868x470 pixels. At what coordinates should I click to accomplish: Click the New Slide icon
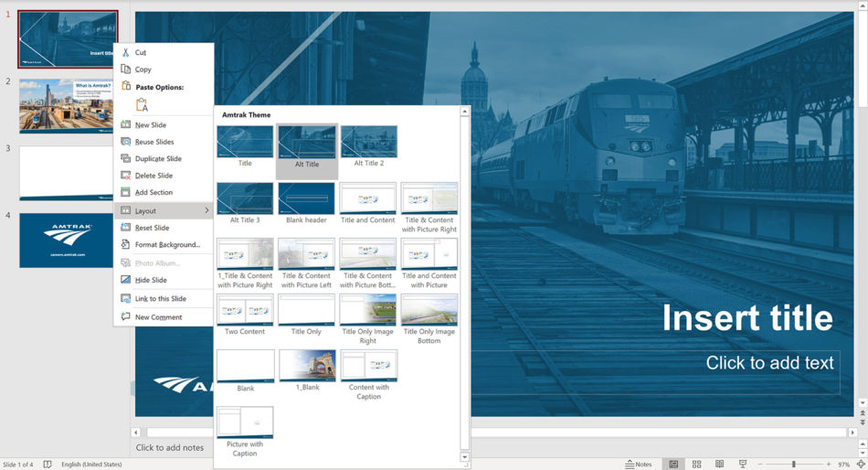pyautogui.click(x=126, y=124)
